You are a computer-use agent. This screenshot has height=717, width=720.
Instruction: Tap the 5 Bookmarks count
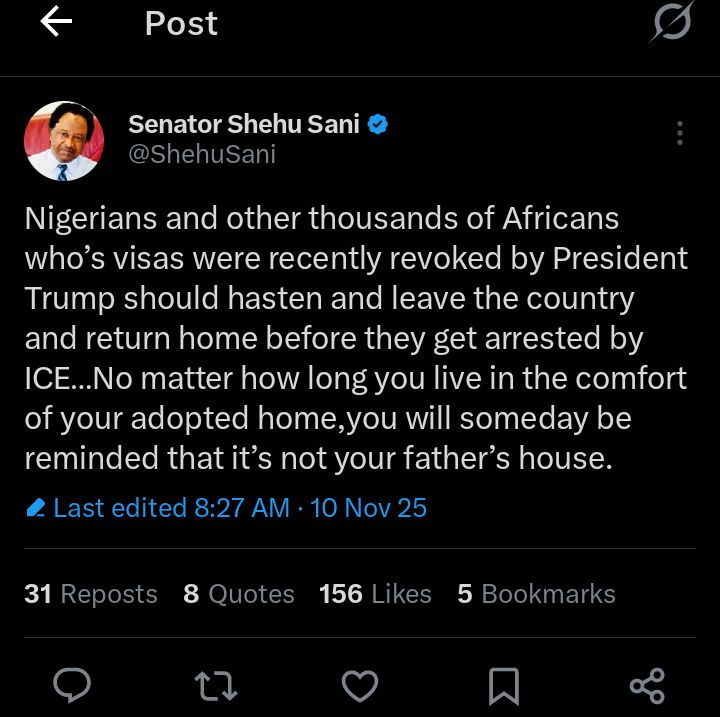point(536,594)
